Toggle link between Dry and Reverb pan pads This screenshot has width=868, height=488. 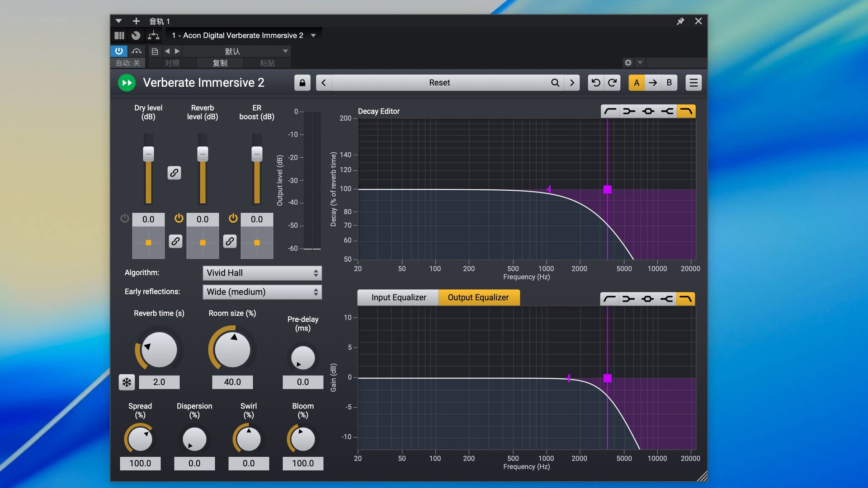pos(175,241)
